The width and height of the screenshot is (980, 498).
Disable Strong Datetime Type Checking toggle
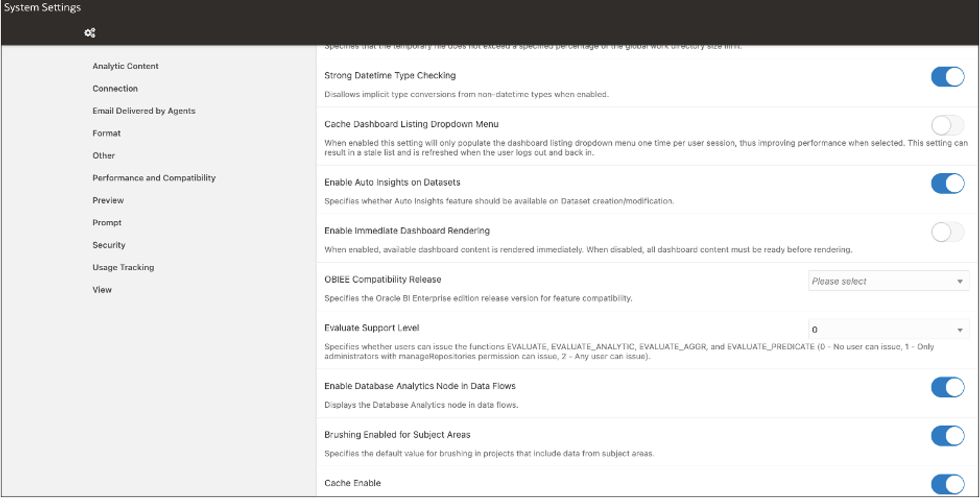(947, 77)
